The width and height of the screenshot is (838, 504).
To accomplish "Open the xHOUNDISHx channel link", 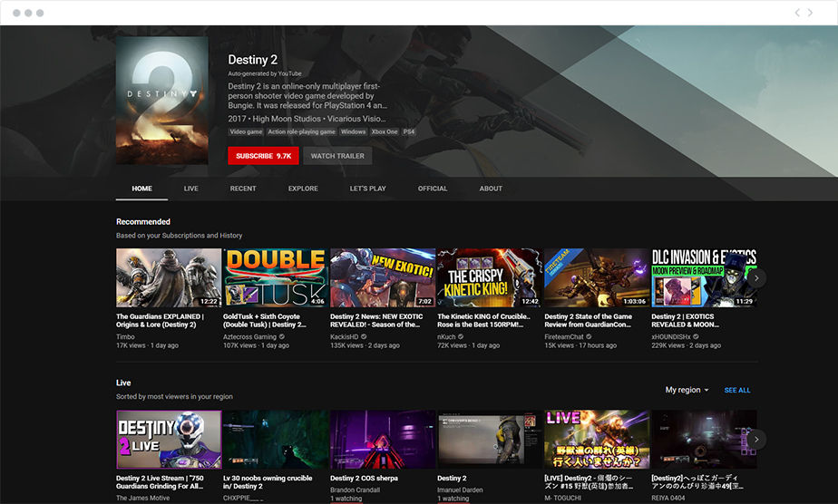I will click(x=671, y=337).
